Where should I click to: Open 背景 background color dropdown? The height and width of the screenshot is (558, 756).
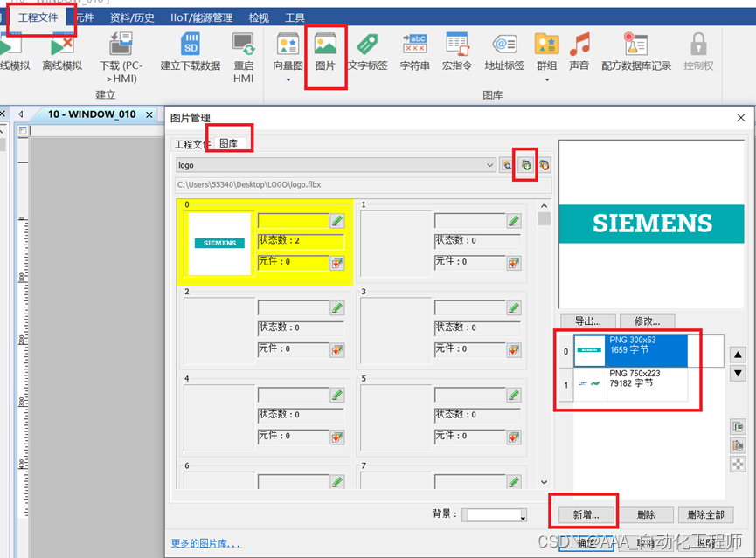point(523,516)
